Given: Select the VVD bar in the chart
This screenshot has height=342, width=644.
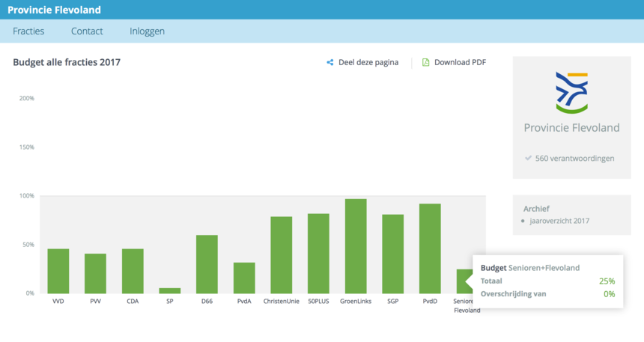Looking at the screenshot, I should coord(58,271).
